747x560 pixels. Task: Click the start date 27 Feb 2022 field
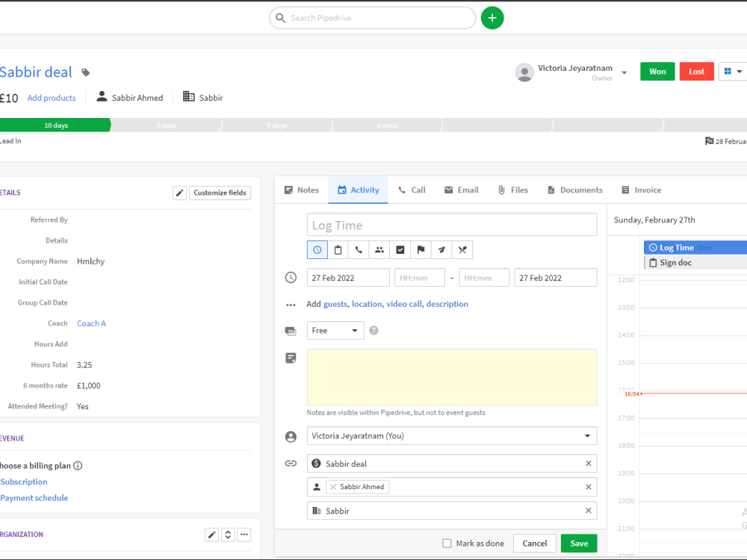tap(348, 278)
